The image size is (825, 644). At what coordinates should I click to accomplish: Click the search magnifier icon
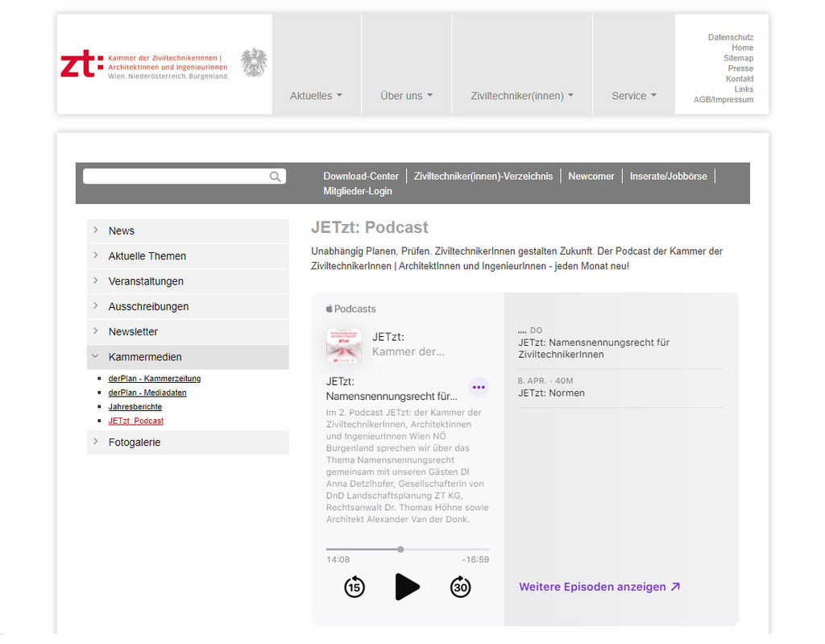pyautogui.click(x=275, y=177)
